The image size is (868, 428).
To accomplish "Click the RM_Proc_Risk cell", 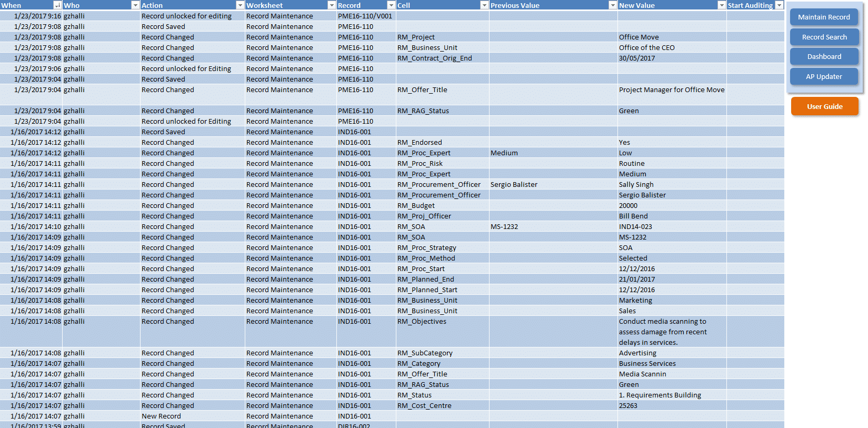I will pos(443,163).
